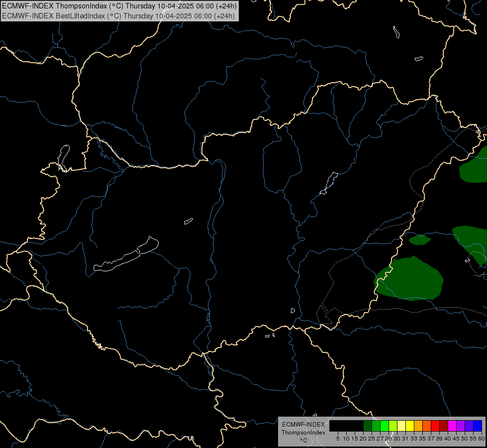This screenshot has width=487, height=448.
Task: Click the legend tick value '27'
Action: pyautogui.click(x=380, y=439)
